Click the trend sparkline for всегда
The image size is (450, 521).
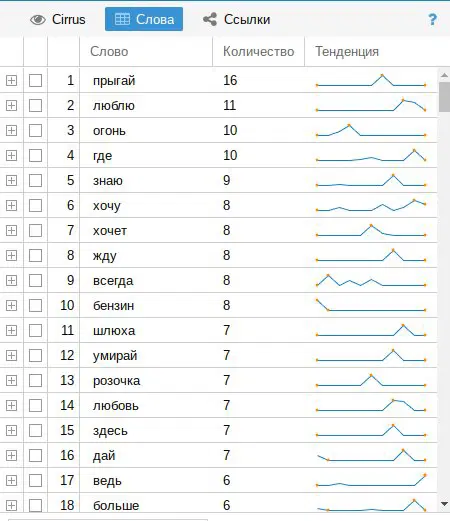point(371,280)
